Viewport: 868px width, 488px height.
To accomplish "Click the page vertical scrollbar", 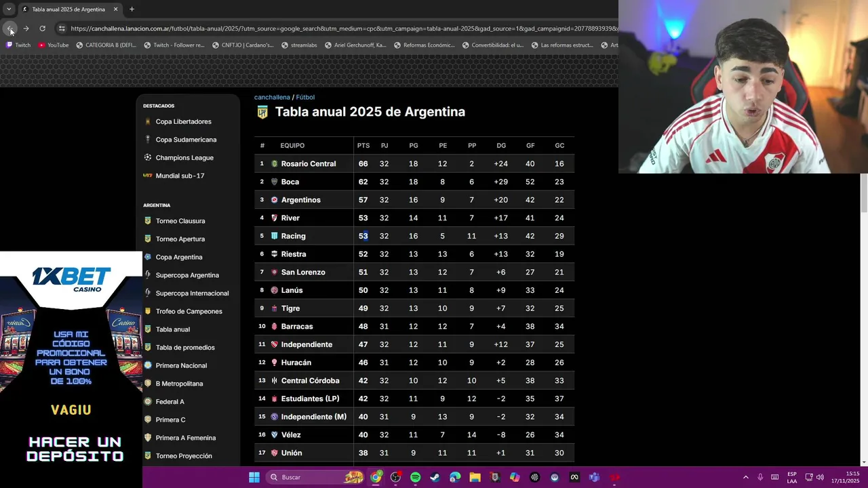I will click(x=864, y=193).
